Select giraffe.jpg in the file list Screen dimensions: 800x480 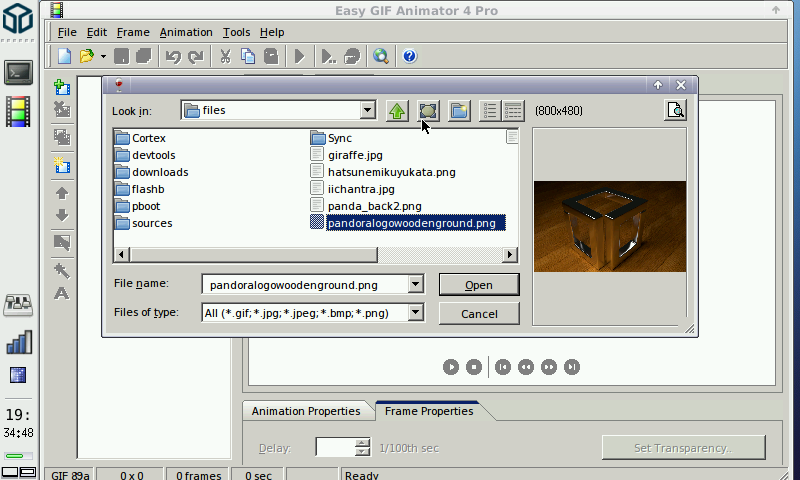pyautogui.click(x=355, y=155)
